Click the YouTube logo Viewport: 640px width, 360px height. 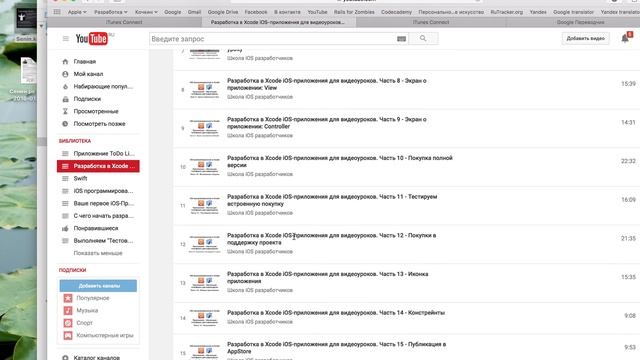click(x=92, y=39)
